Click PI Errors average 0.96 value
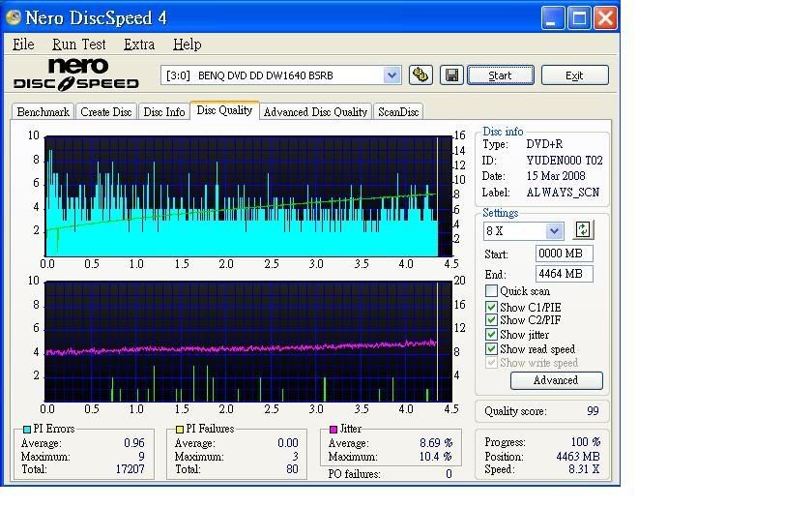Viewport: 812px width, 508px height. [134, 443]
